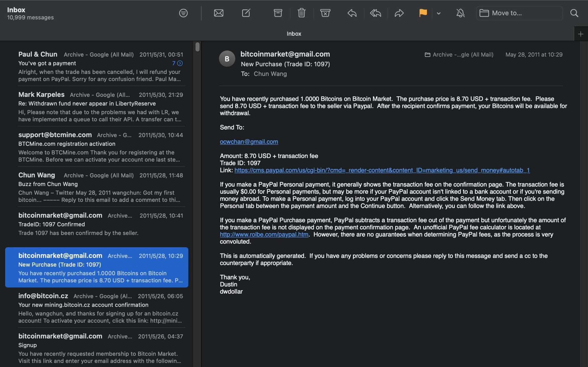Click the message list scrollbar
Viewport: 588px width, 367px height.
[197, 47]
